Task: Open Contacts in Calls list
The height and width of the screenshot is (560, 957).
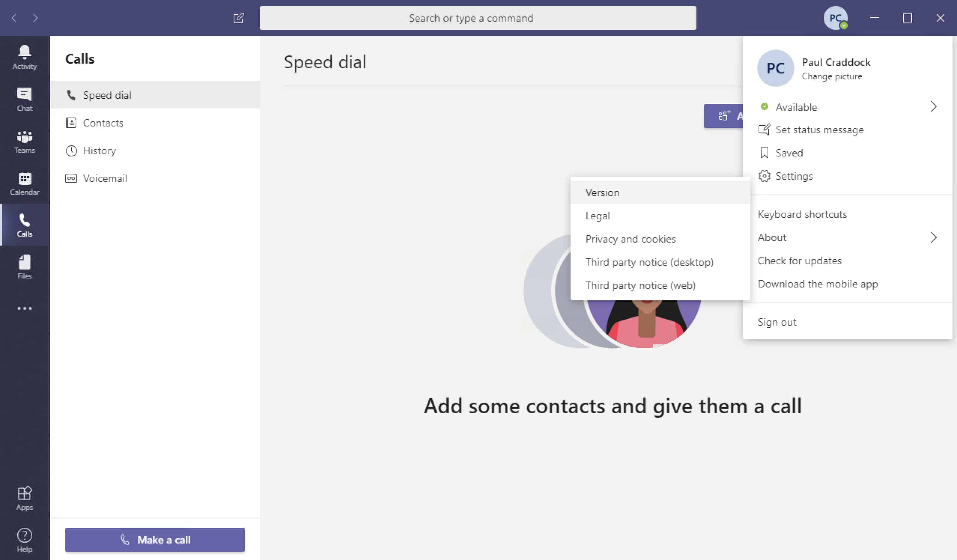Action: [155, 123]
